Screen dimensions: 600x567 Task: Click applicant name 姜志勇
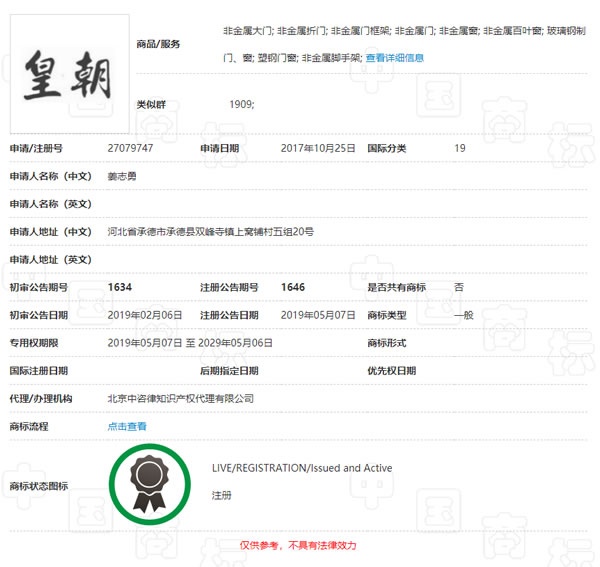(x=122, y=176)
